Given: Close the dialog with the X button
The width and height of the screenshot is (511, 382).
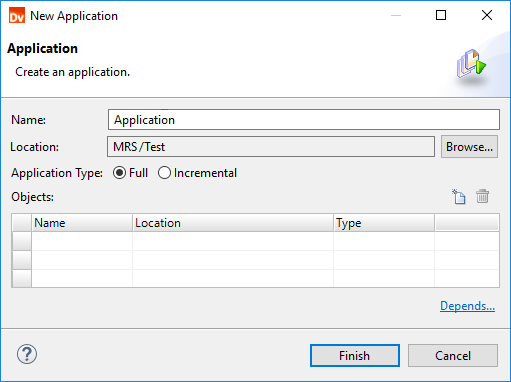Looking at the screenshot, I should 487,15.
